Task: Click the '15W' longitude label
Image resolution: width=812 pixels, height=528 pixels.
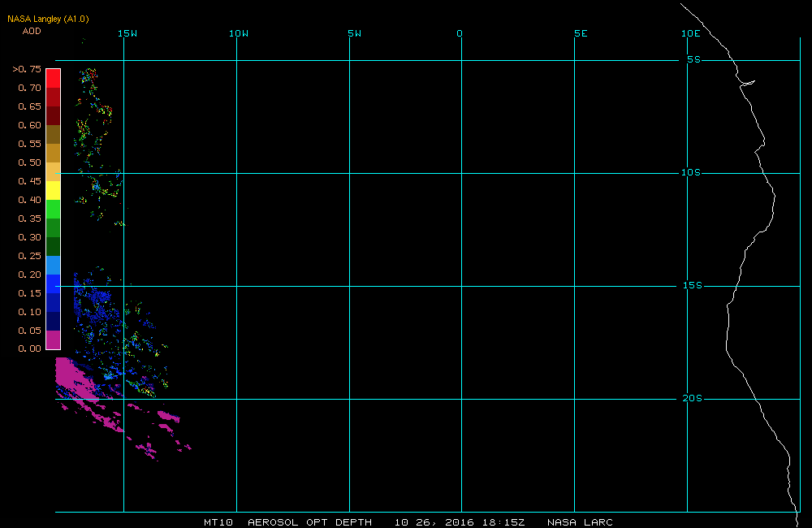Action: 127,33
